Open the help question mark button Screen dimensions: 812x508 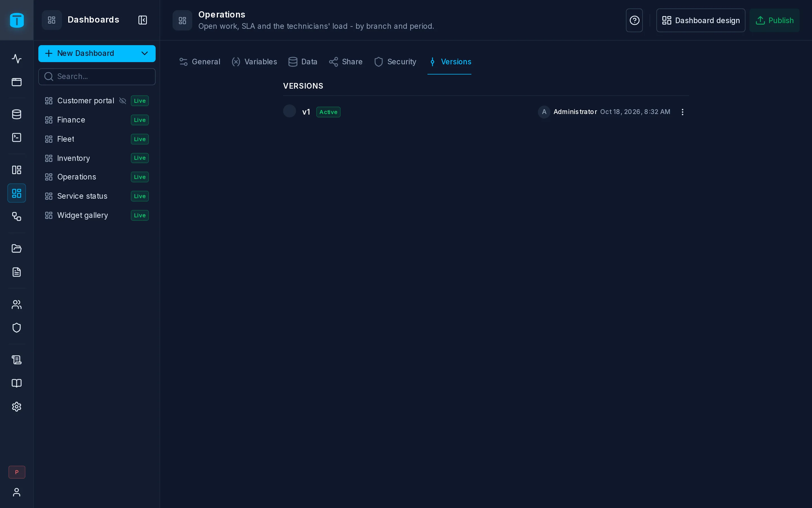[634, 21]
